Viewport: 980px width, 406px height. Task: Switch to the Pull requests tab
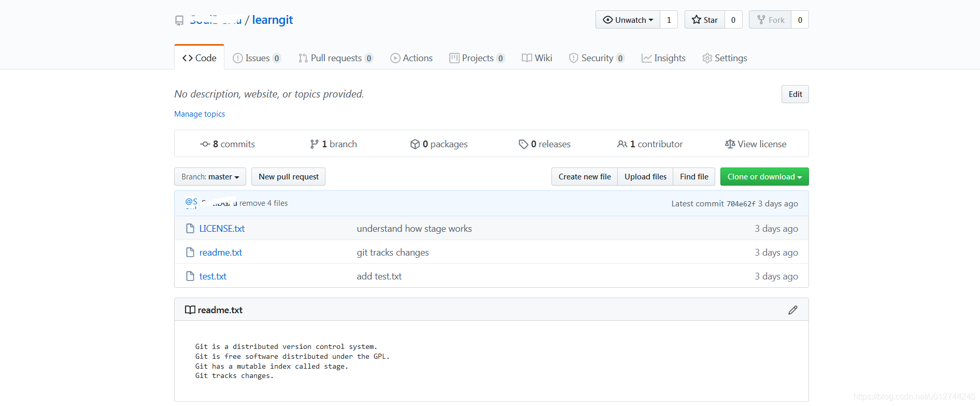pos(336,58)
